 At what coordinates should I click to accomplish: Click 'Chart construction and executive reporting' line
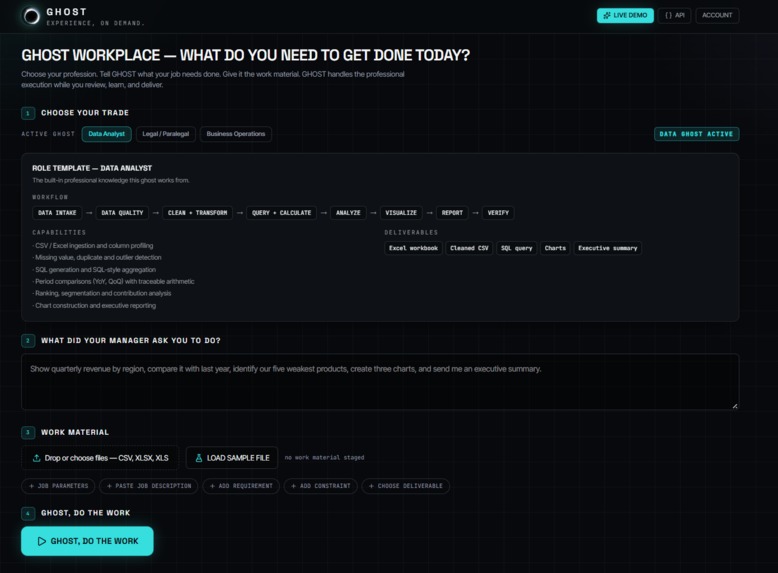coord(94,306)
